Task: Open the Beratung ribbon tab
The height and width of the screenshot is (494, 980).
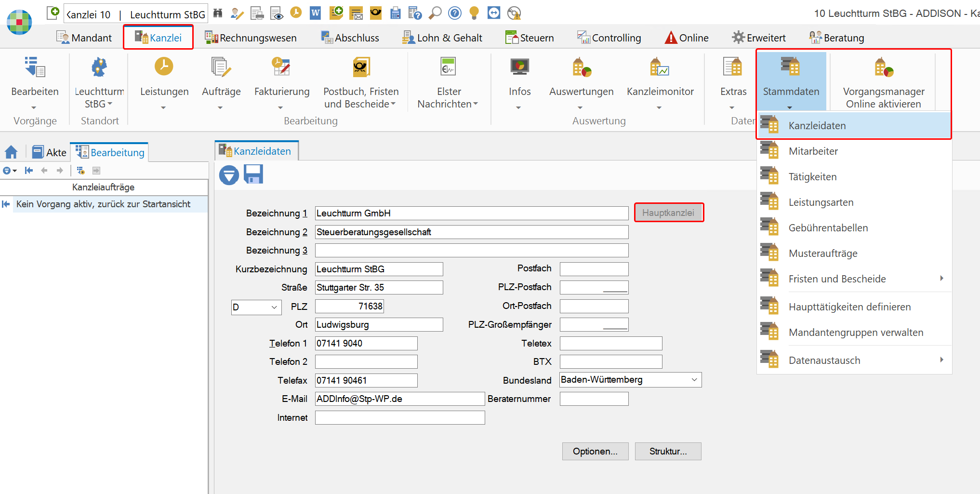Action: (x=836, y=38)
